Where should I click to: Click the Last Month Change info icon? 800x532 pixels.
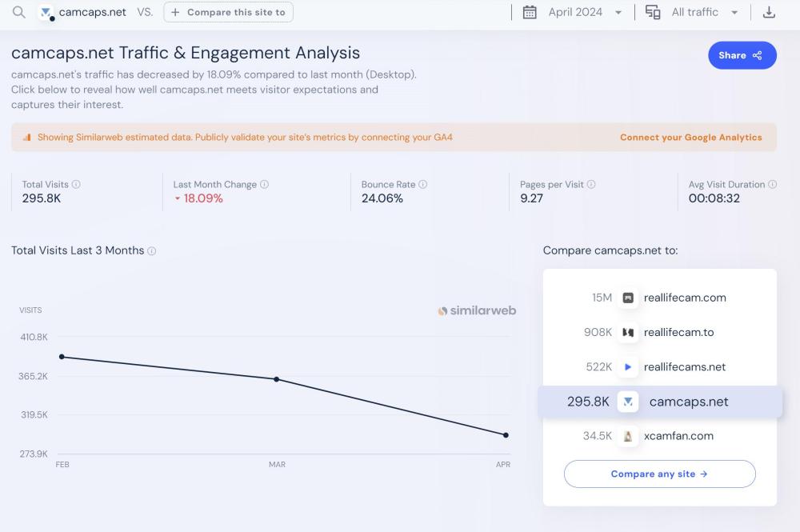264,185
